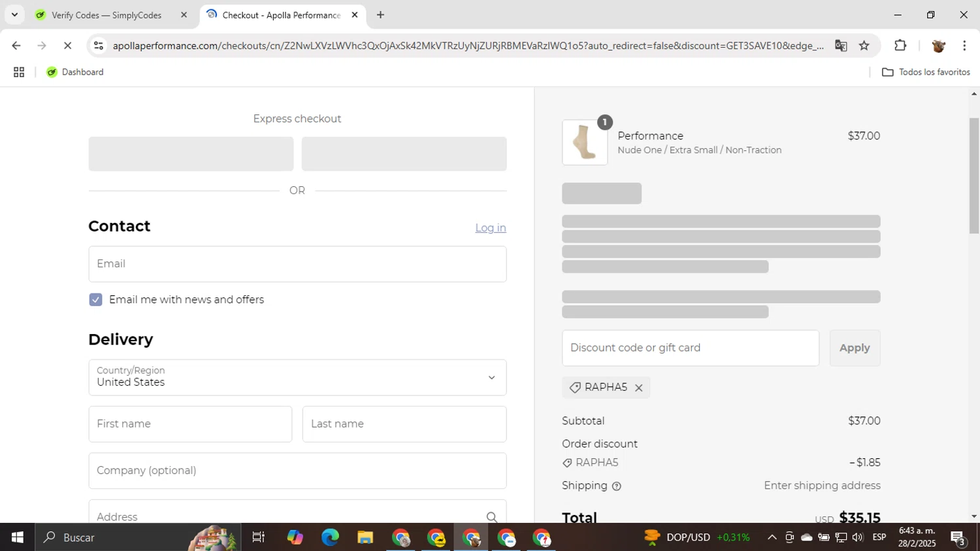Switch to Verify Codes — SimplyCodes tab
Screen dimensions: 980x551
tap(106, 15)
